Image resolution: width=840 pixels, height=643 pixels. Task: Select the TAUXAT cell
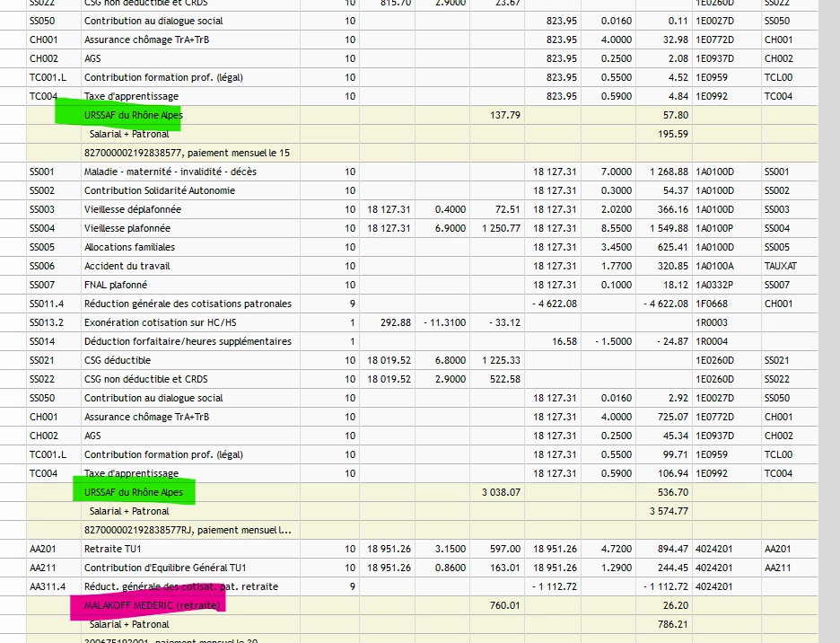pos(781,266)
